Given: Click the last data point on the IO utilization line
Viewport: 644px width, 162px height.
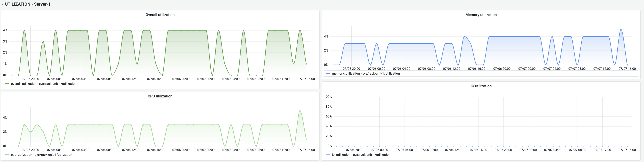Looking at the screenshot, I should coord(627,146).
